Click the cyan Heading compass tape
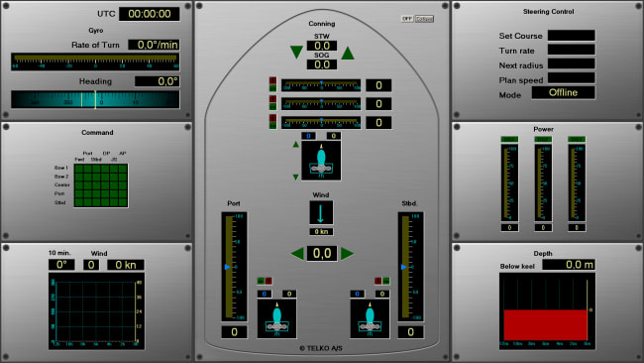 [95, 99]
